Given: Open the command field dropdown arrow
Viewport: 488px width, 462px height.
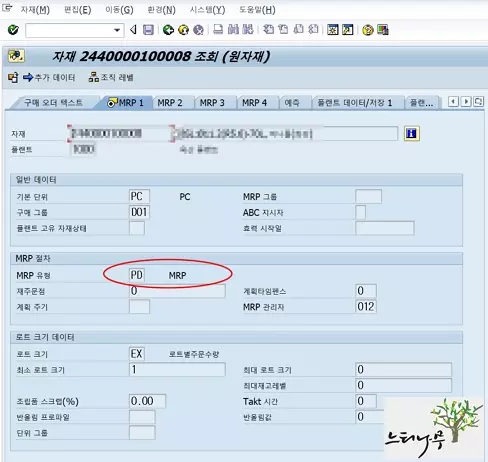Looking at the screenshot, I should point(117,30).
